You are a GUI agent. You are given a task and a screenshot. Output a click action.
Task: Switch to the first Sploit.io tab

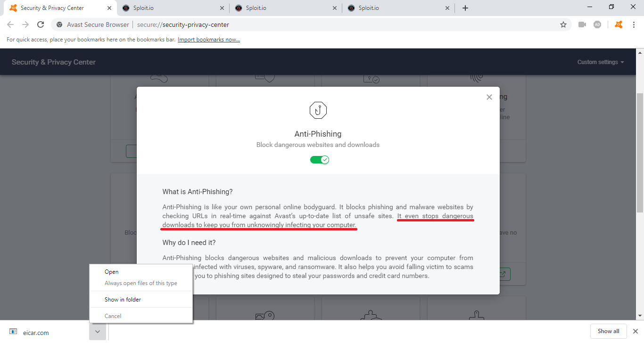[173, 8]
